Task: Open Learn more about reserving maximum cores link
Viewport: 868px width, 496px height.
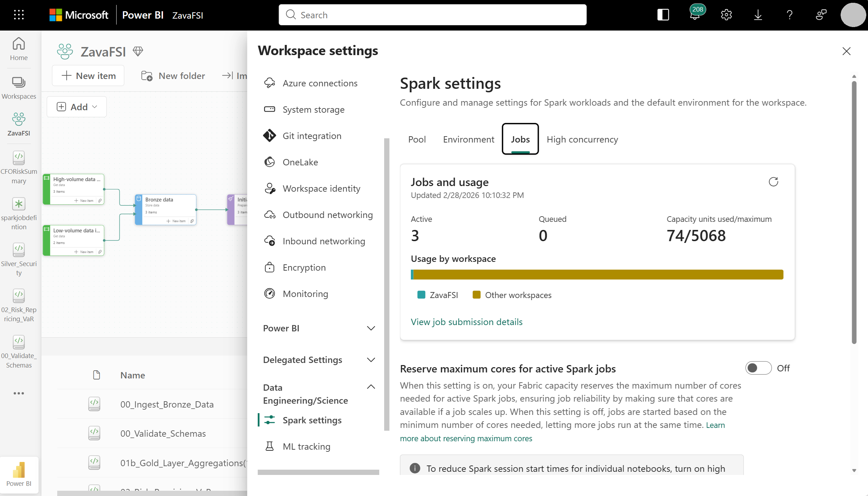Action: pos(466,438)
